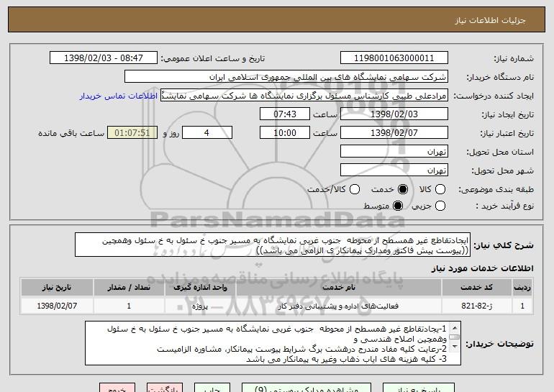Click the unit cell پروژه
Image resolution: width=554 pixels, height=392 pixels.
click(x=200, y=306)
